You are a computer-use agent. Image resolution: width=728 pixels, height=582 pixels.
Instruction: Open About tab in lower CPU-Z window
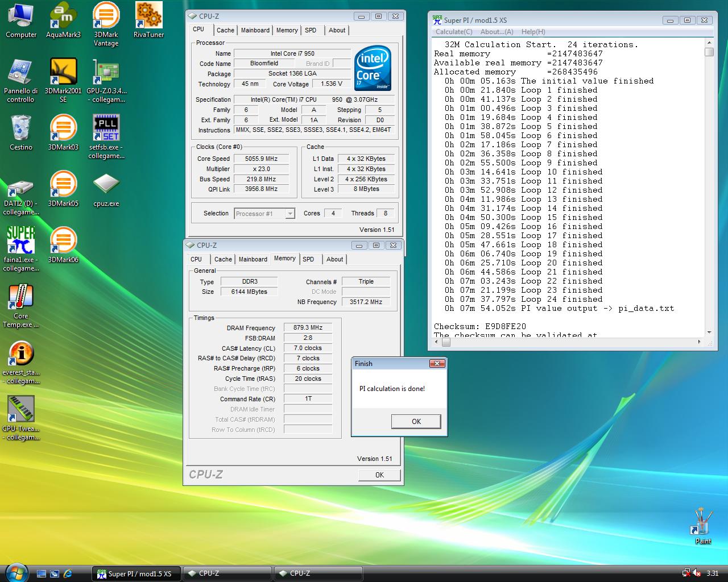334,259
